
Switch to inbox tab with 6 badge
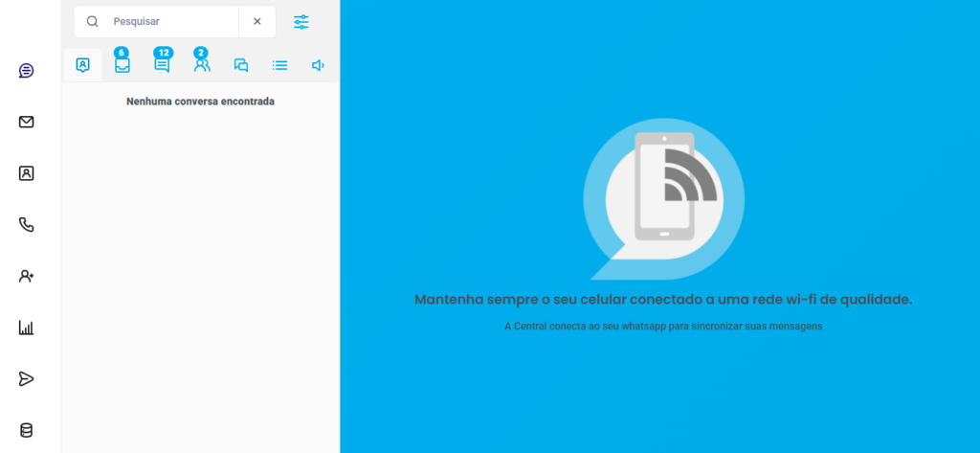[122, 65]
